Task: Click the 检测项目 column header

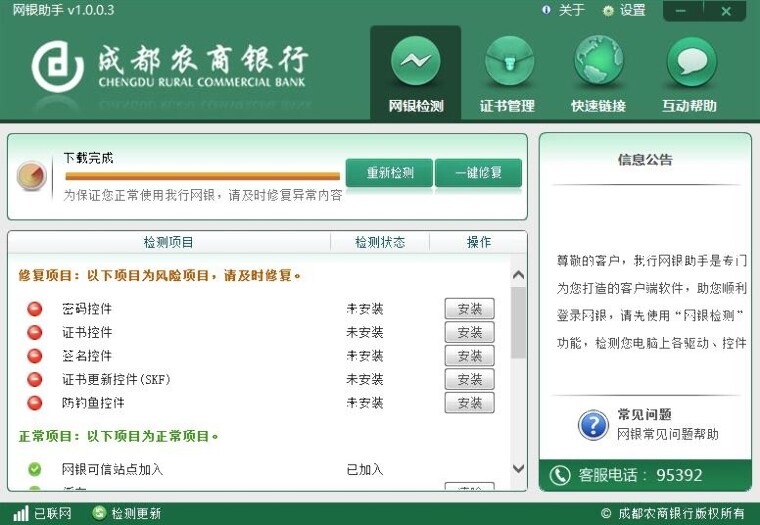Action: click(x=168, y=242)
